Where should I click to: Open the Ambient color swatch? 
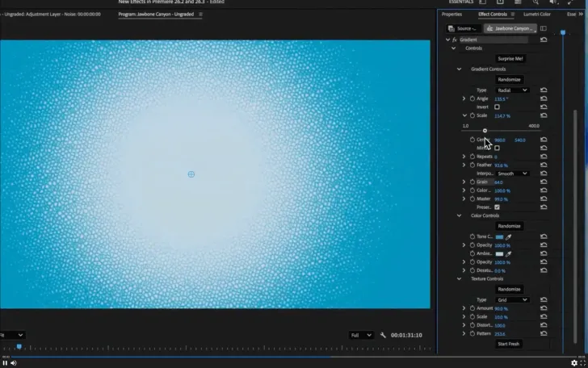click(499, 253)
